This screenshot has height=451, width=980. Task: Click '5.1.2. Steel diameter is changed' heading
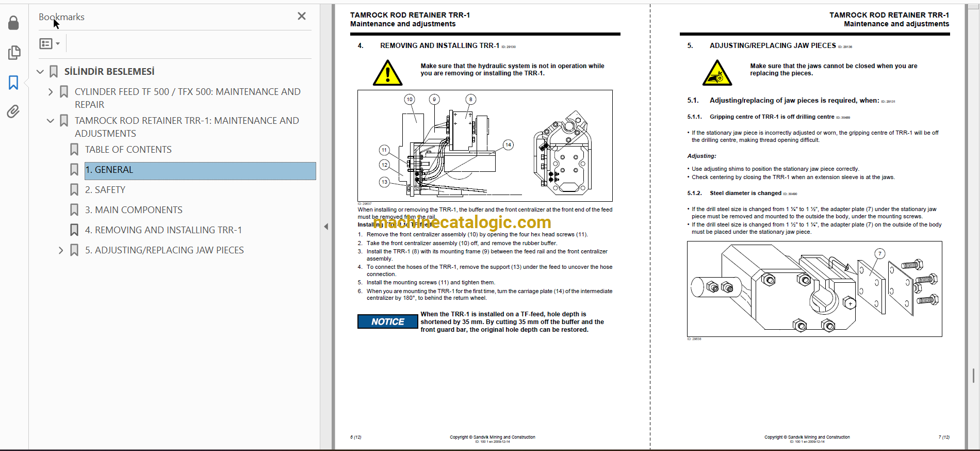734,194
